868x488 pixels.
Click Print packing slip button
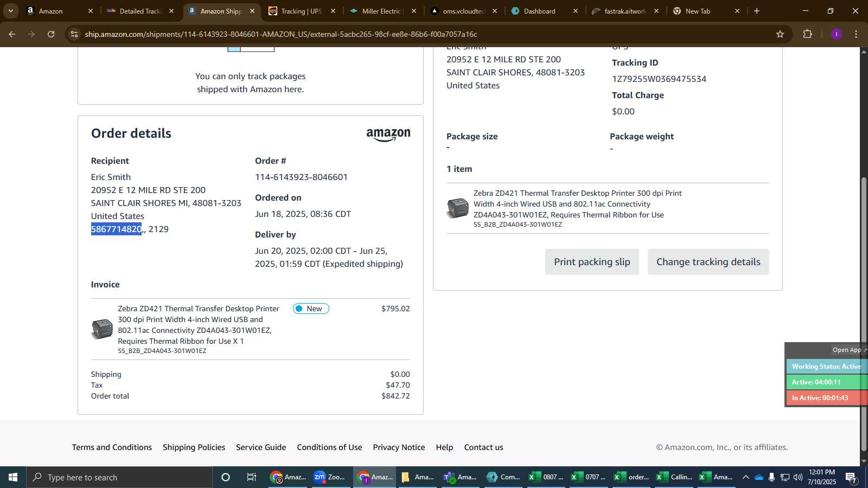(x=592, y=262)
